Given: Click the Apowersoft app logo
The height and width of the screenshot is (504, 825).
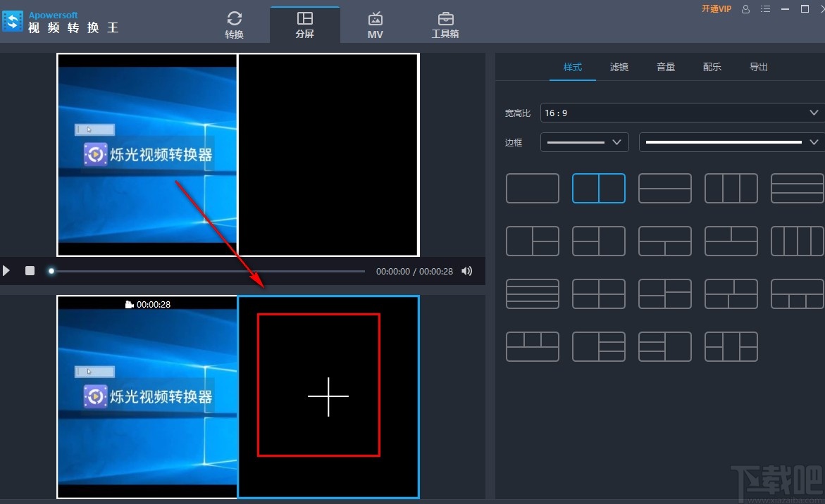Looking at the screenshot, I should pos(13,20).
